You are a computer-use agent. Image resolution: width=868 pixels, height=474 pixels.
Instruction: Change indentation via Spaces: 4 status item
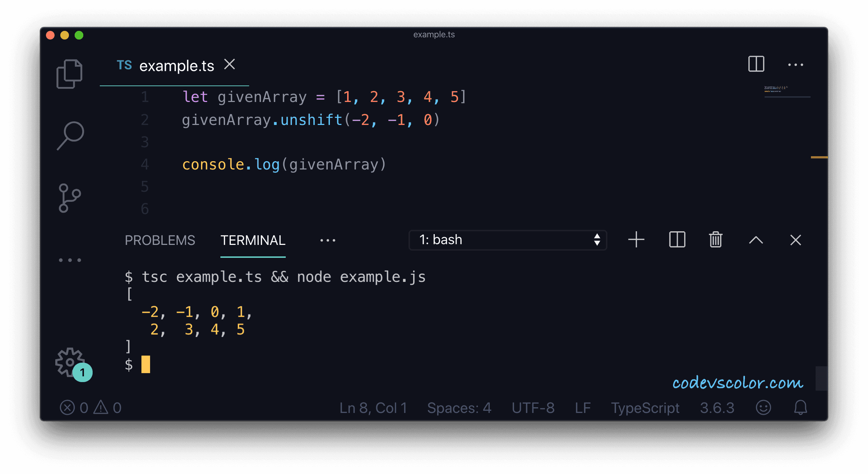coord(459,408)
